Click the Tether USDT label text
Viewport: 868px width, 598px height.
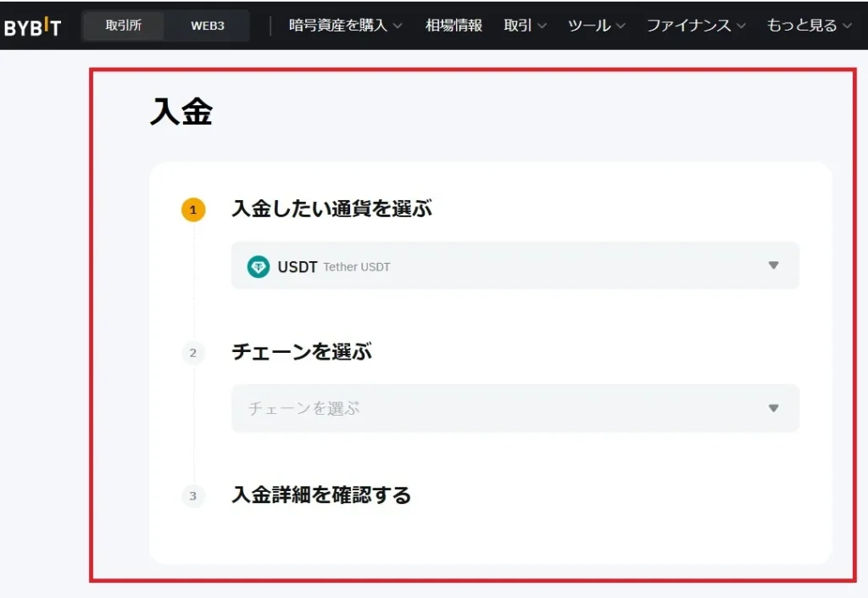357,267
